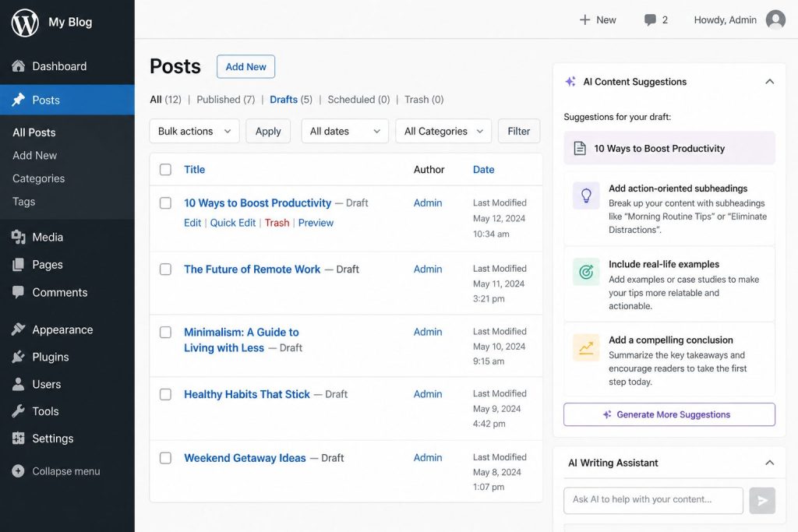Sort the table by Title column
Viewport: 798px width, 532px height.
194,169
